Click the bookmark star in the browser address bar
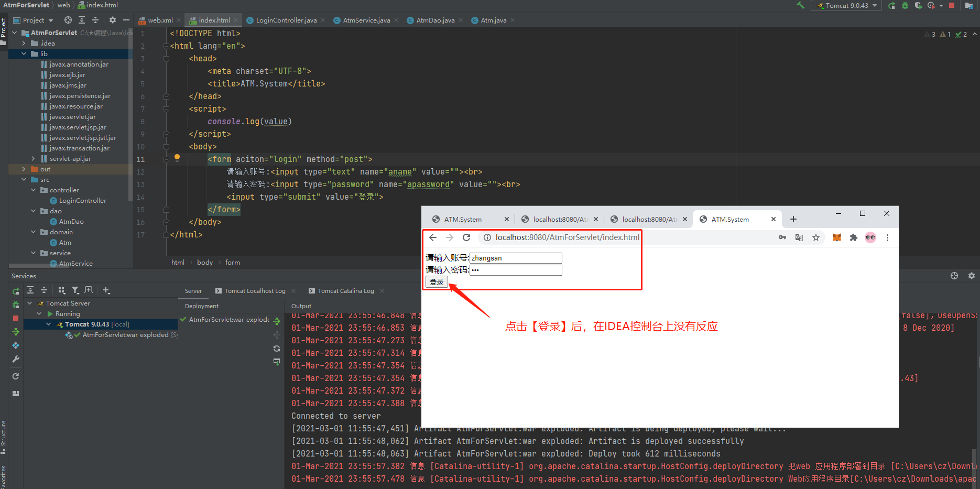980x489 pixels. tap(816, 237)
